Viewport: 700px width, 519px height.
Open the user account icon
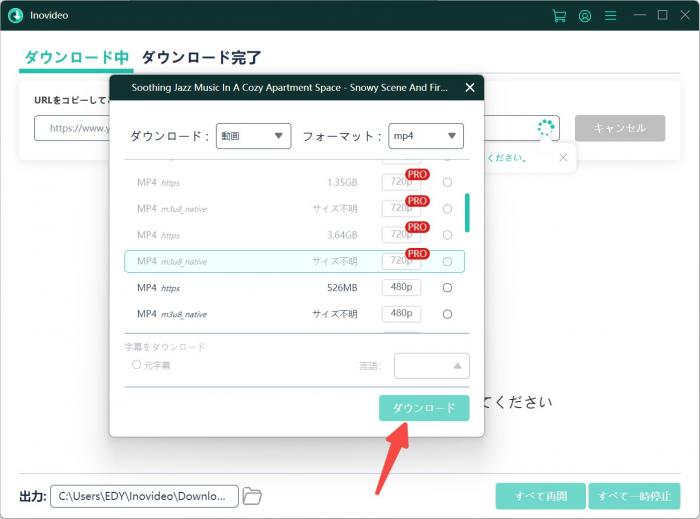[585, 16]
